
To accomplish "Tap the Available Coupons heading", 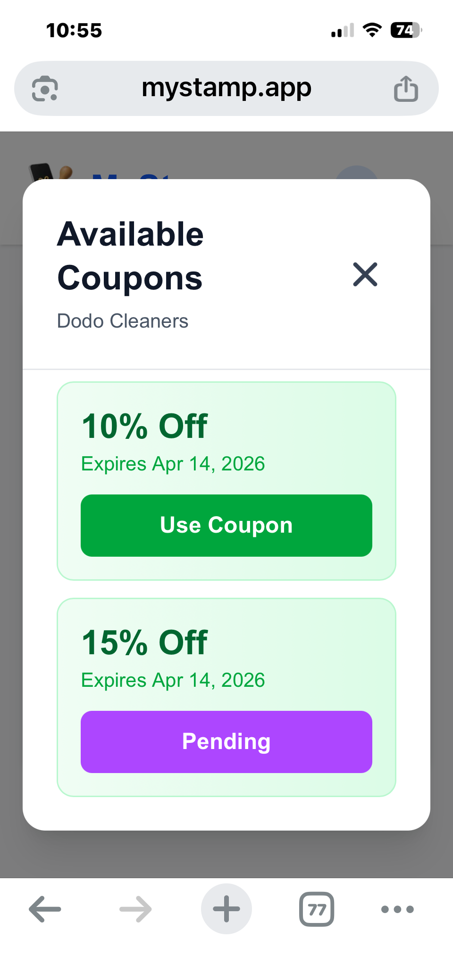I will (130, 256).
